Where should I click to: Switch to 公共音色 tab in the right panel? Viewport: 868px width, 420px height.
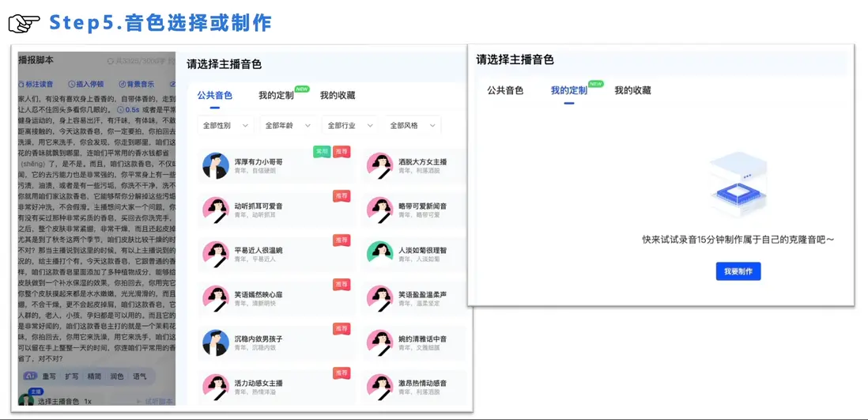[505, 90]
